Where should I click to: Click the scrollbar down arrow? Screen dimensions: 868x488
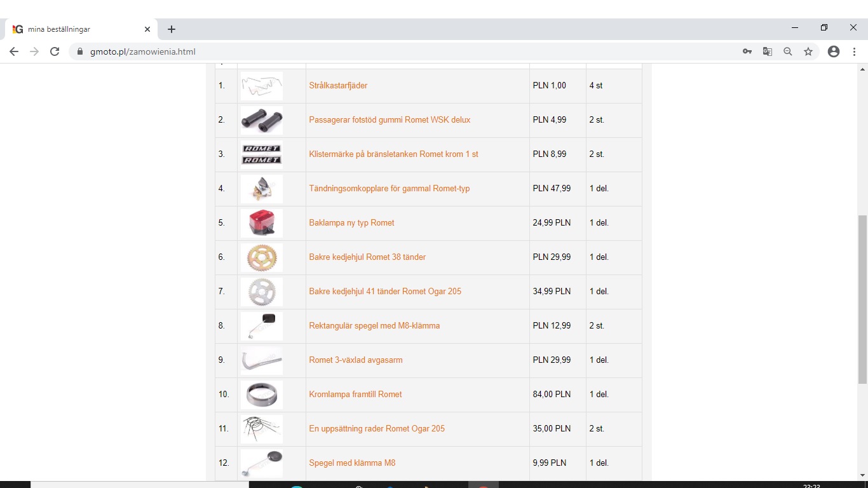coord(862,475)
